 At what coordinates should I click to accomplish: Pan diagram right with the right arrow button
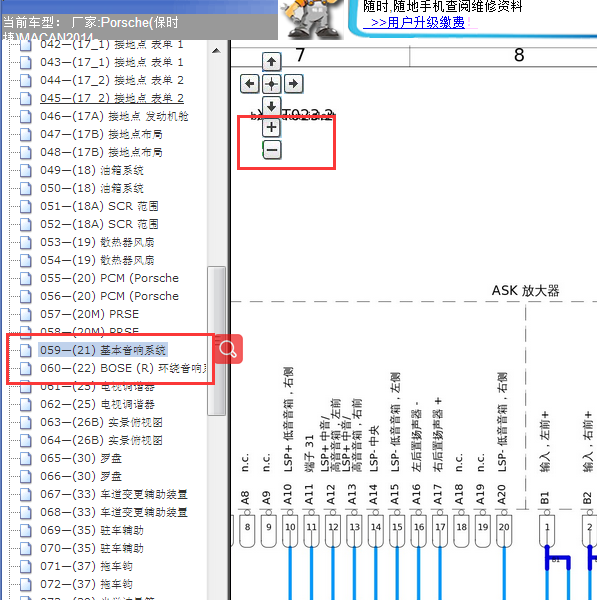pos(294,84)
